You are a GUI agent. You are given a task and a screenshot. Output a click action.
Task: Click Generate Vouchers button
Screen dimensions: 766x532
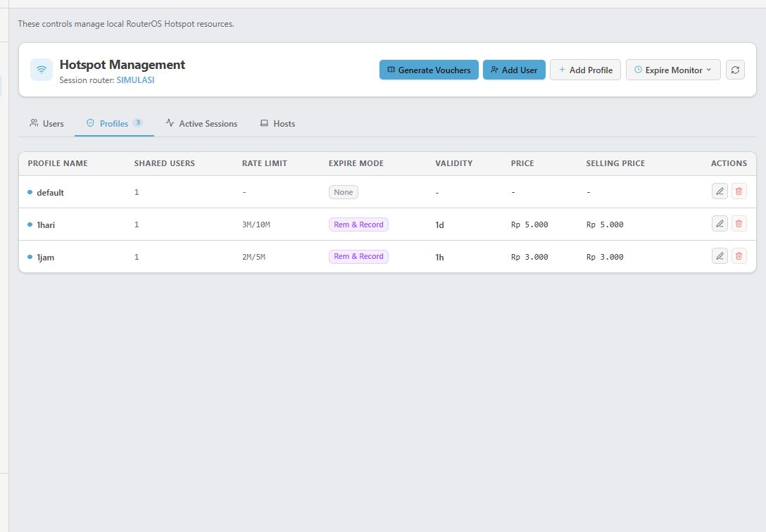pos(429,70)
